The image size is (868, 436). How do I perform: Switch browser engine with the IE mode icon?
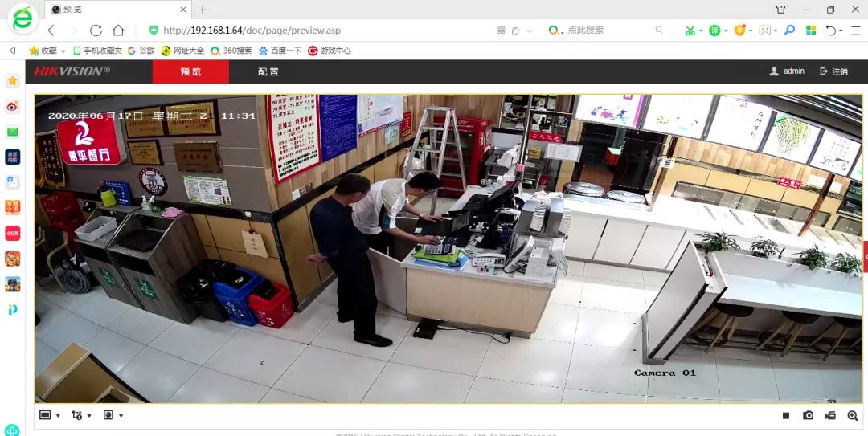pos(515,31)
